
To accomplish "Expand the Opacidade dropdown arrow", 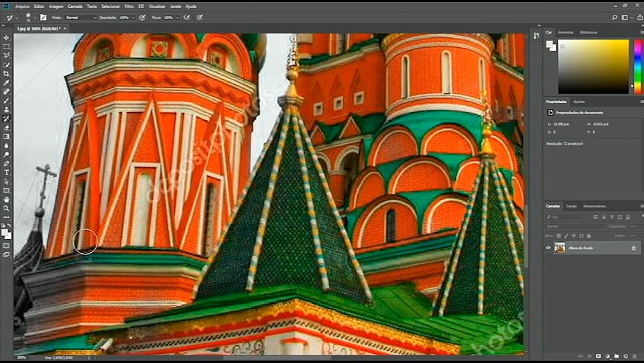I will (x=133, y=17).
